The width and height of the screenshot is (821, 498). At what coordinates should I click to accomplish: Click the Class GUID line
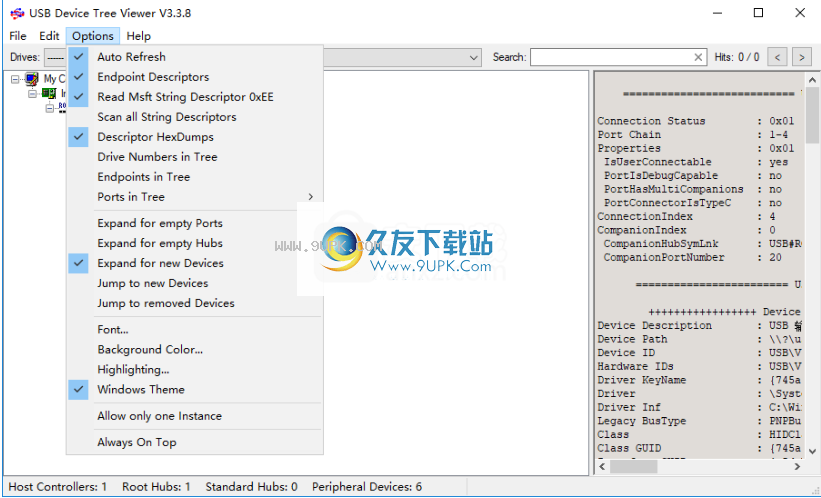pos(700,448)
